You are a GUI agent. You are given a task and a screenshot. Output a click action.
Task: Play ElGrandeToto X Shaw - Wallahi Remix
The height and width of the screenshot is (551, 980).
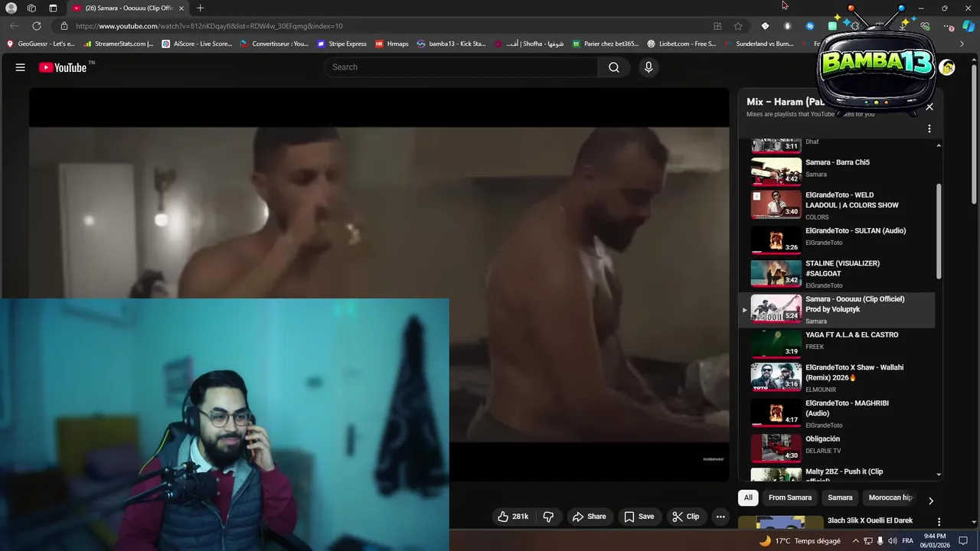[837, 377]
